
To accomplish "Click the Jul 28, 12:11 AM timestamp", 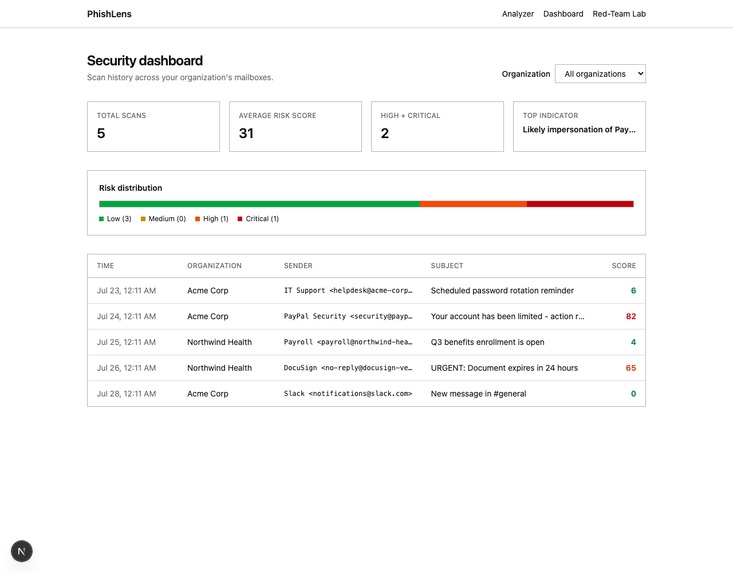I will click(126, 394).
